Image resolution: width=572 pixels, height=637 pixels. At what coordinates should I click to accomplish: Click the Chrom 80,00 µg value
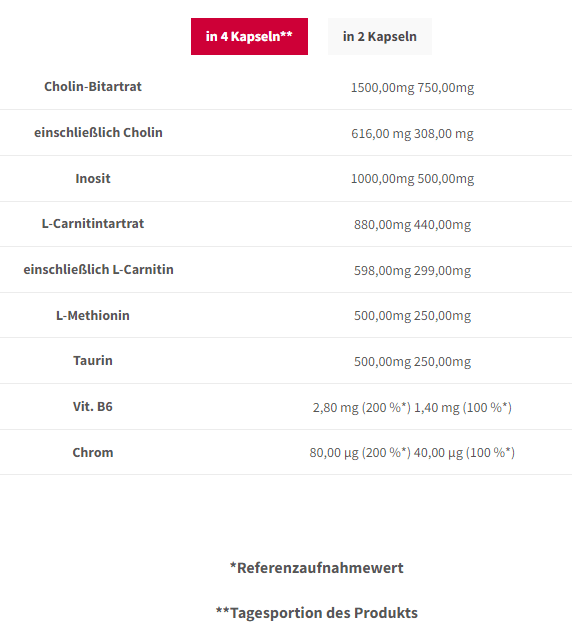(x=412, y=452)
